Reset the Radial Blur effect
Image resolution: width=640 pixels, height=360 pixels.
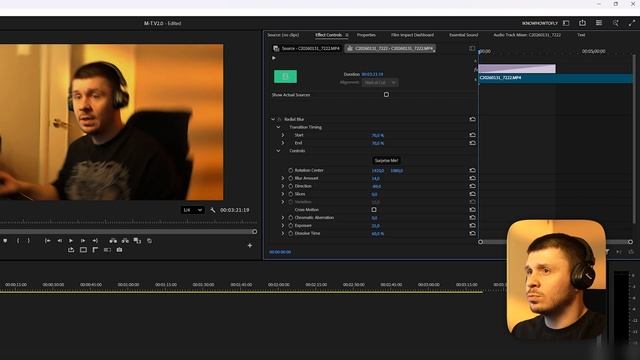pos(472,119)
